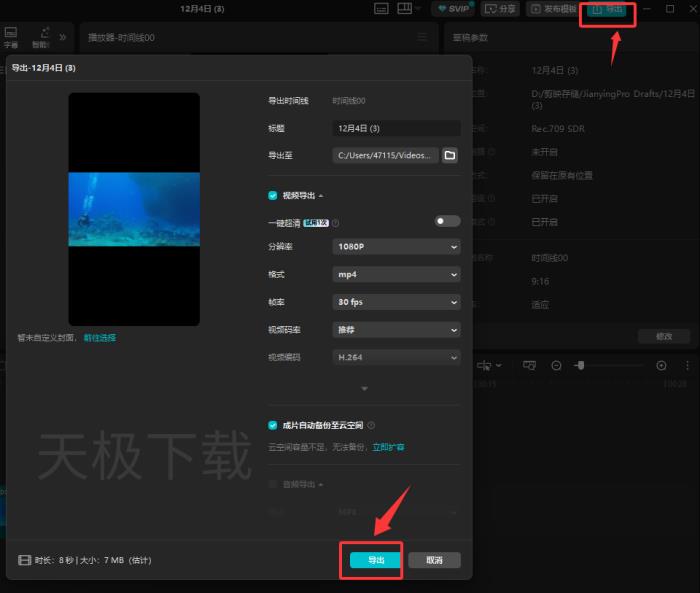Image resolution: width=700 pixels, height=593 pixels.
Task: Click the info icon beside cloud backup option
Action: coord(371,425)
